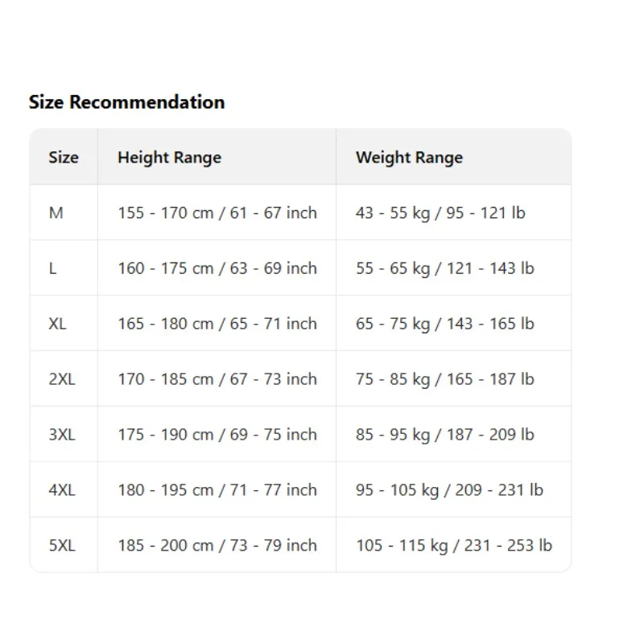Click the Size Recommendation heading
This screenshot has height=644, width=644.
[x=126, y=102]
